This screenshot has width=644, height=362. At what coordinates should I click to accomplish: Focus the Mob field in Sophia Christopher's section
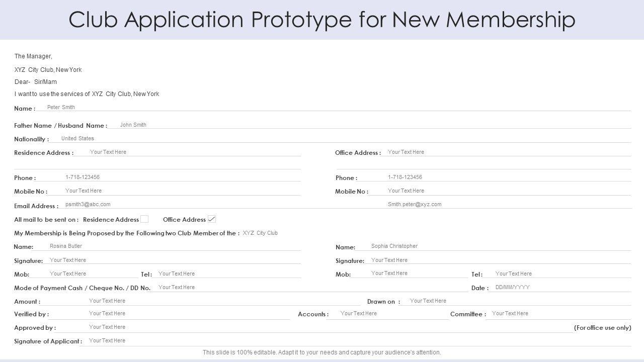(410, 274)
